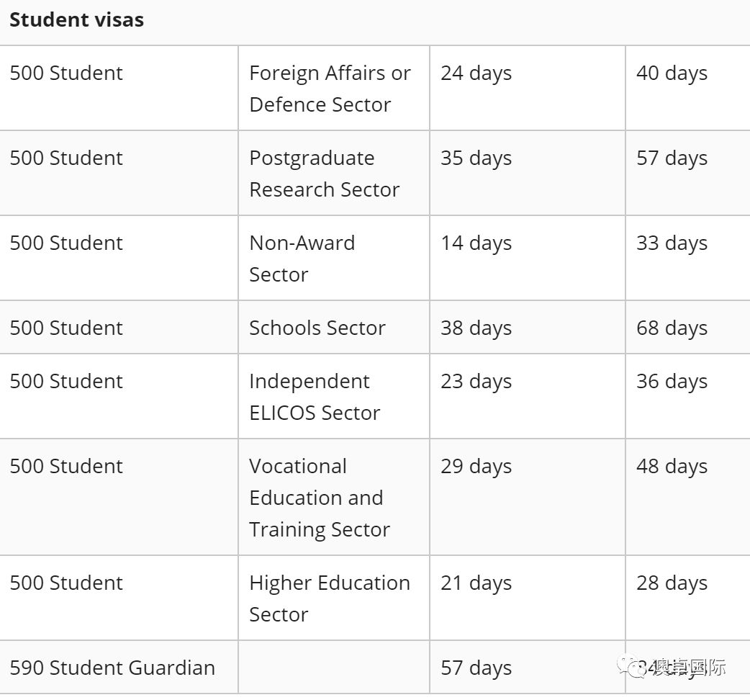Select the Foreign Affairs or Defence Sector cell
This screenshot has height=700, width=750.
coord(330,89)
